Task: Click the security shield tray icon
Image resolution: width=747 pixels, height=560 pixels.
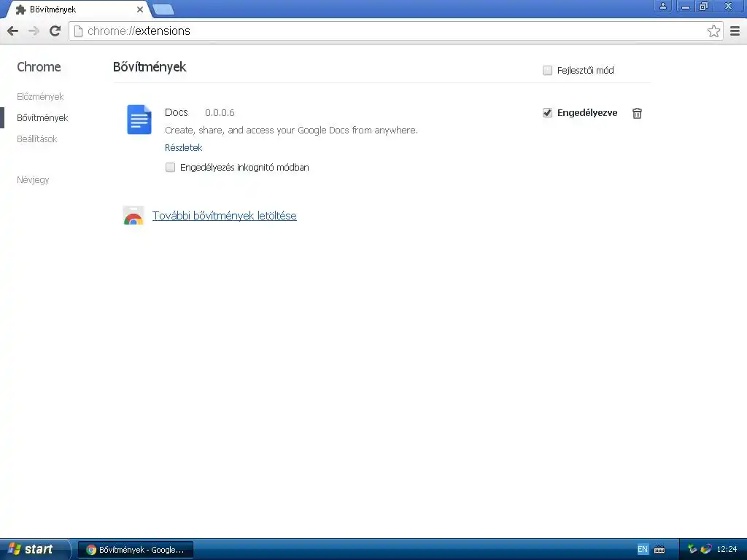Action: pyautogui.click(x=706, y=549)
